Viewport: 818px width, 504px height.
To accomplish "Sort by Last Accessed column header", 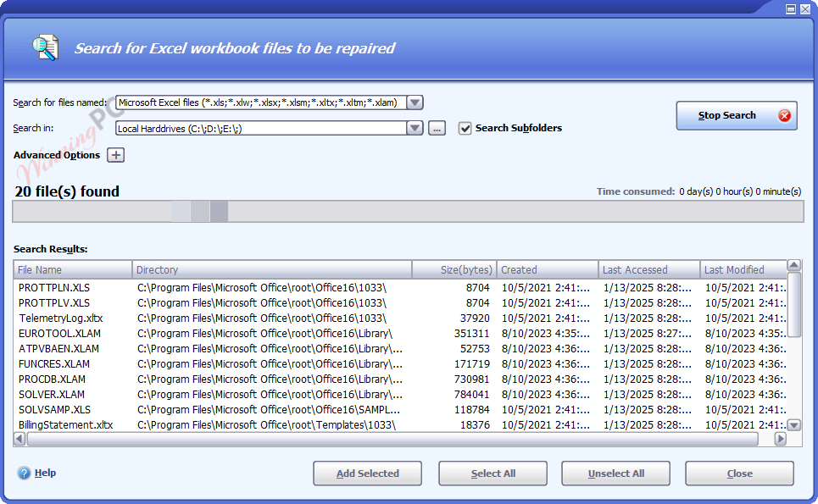I will tap(649, 269).
